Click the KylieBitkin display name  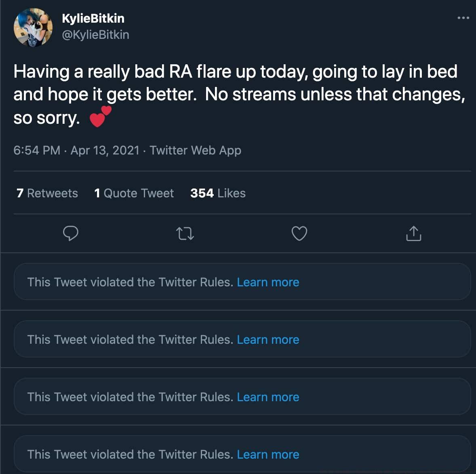pos(93,18)
